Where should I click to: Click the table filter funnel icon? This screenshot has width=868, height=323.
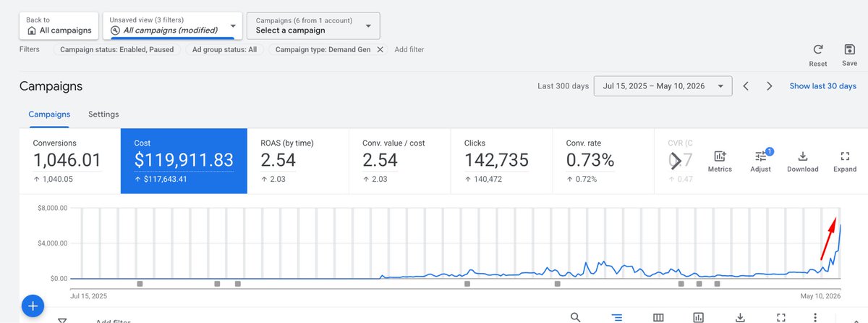tap(63, 320)
